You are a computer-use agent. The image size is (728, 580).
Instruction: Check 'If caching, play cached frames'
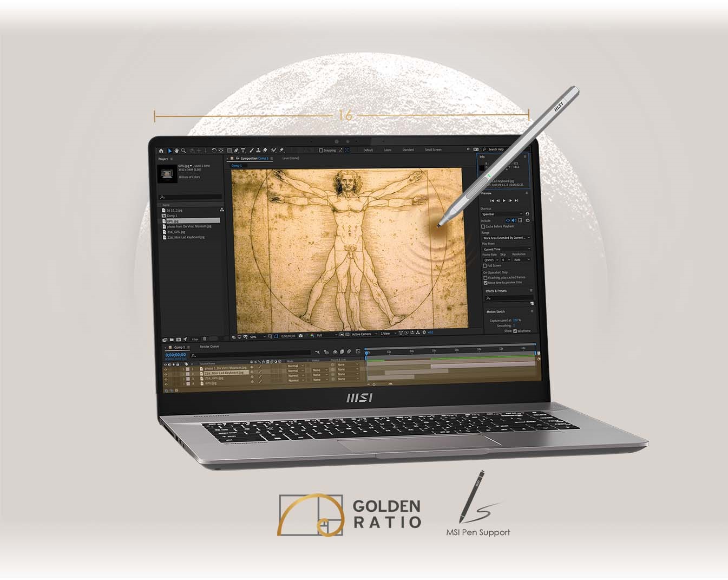pos(486,278)
